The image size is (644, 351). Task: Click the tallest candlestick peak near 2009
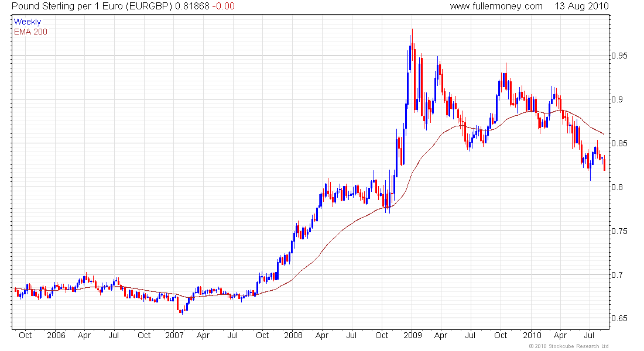coord(412,45)
